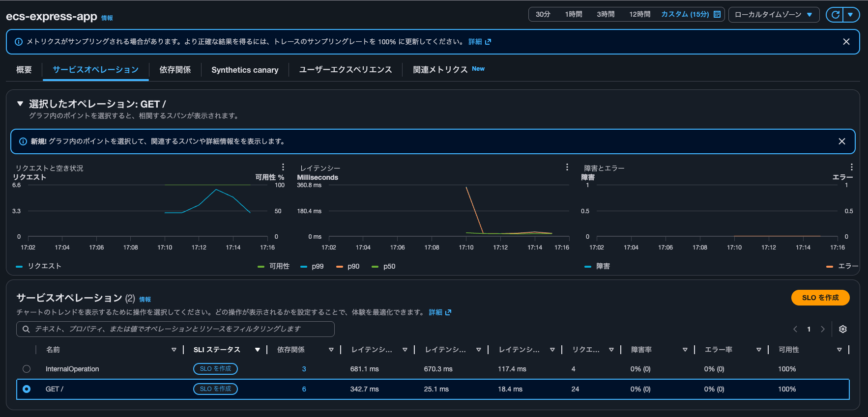Screen dimensions: 868x417
Task: Toggle the p99 legend swatch
Action: coord(304,266)
